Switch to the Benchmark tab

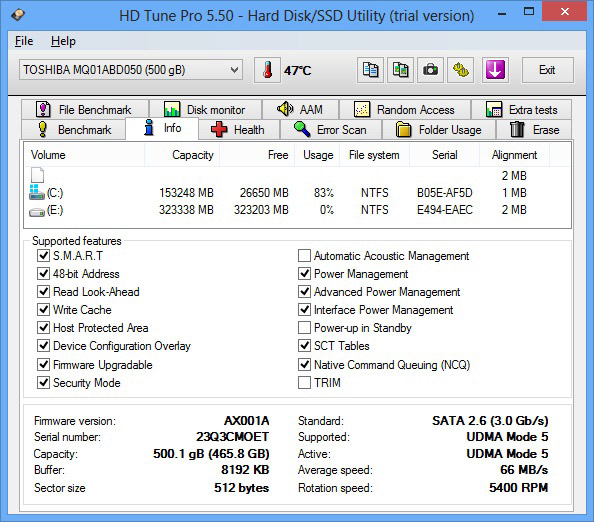[74, 130]
